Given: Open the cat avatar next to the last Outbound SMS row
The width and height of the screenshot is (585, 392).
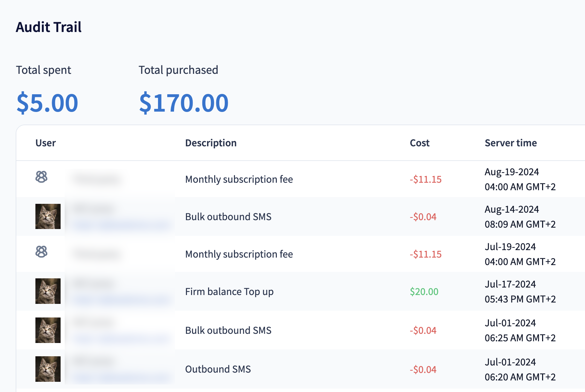Looking at the screenshot, I should click(48, 369).
